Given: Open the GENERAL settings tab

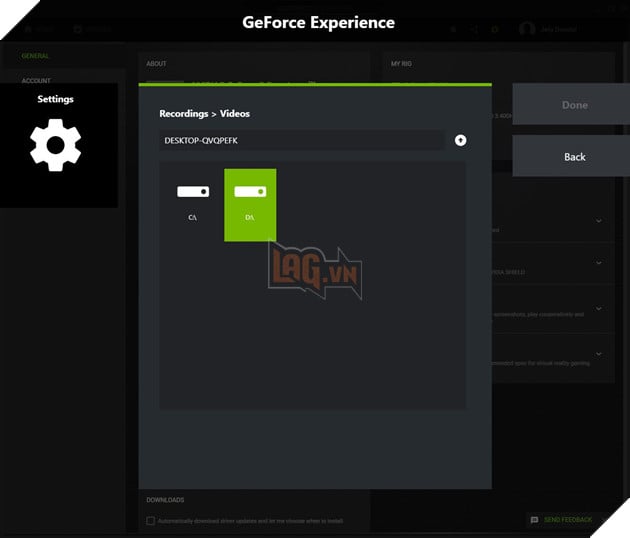Looking at the screenshot, I should click(35, 56).
